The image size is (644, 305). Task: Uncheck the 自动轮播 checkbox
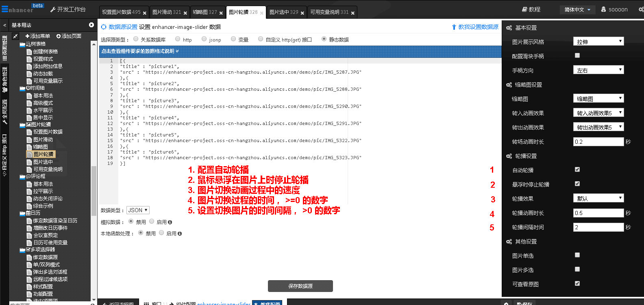[x=577, y=169]
